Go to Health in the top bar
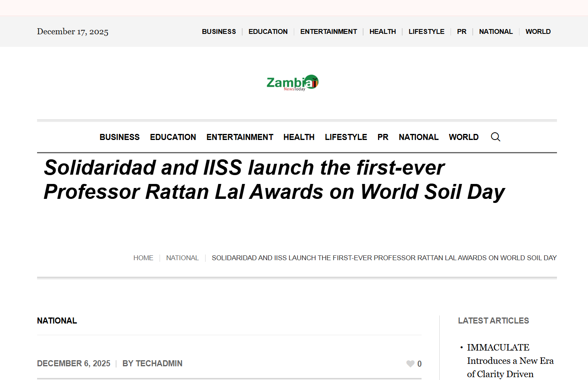 [382, 31]
